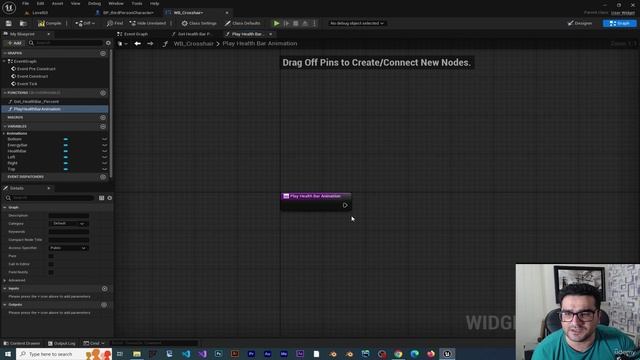Close the Play Health Bar graph tab
The image size is (640, 360).
pyautogui.click(x=271, y=34)
